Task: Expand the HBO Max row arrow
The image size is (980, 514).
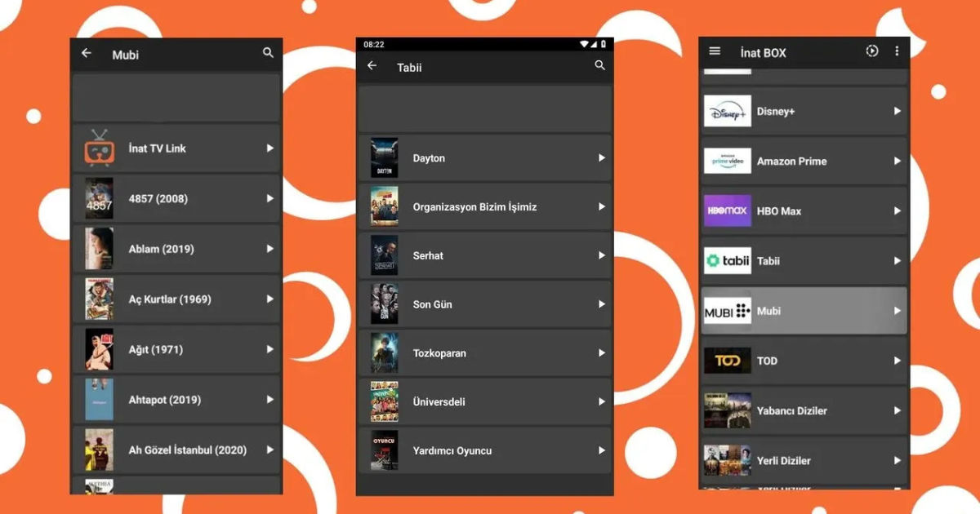Action: pyautogui.click(x=897, y=210)
